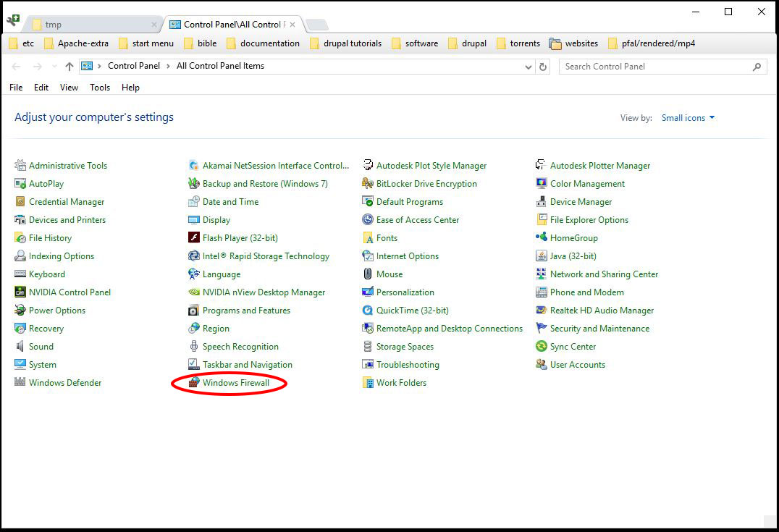Viewport: 779px width, 532px height.
Task: Open File History icon
Action: tap(20, 238)
